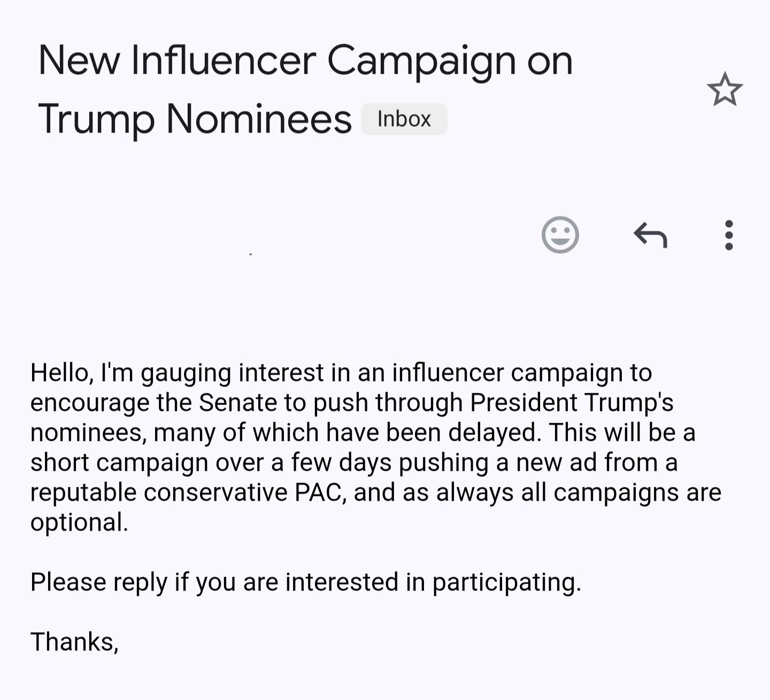
Task: Click the phrase 'reputable conservative' in the body
Action: (x=159, y=492)
